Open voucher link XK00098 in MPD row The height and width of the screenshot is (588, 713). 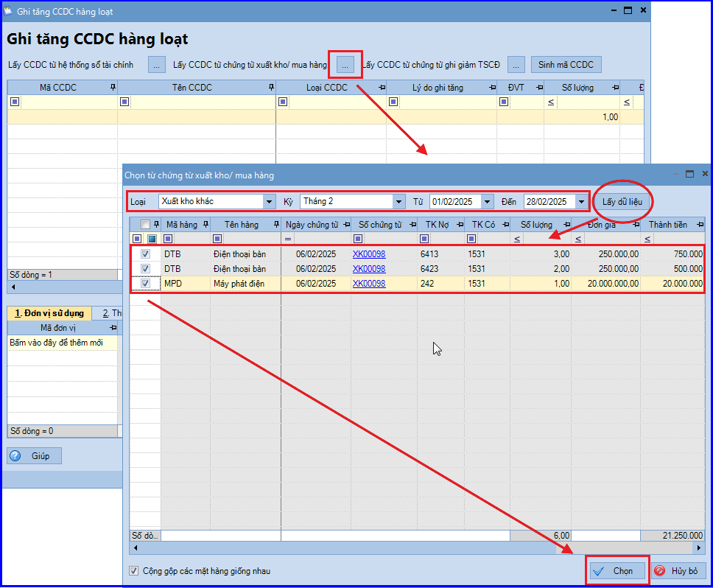point(369,283)
